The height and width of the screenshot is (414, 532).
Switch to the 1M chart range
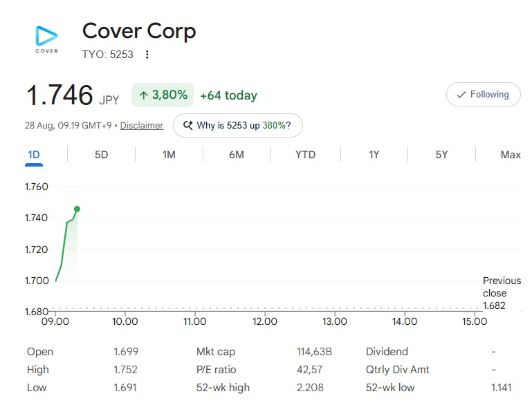pos(169,155)
